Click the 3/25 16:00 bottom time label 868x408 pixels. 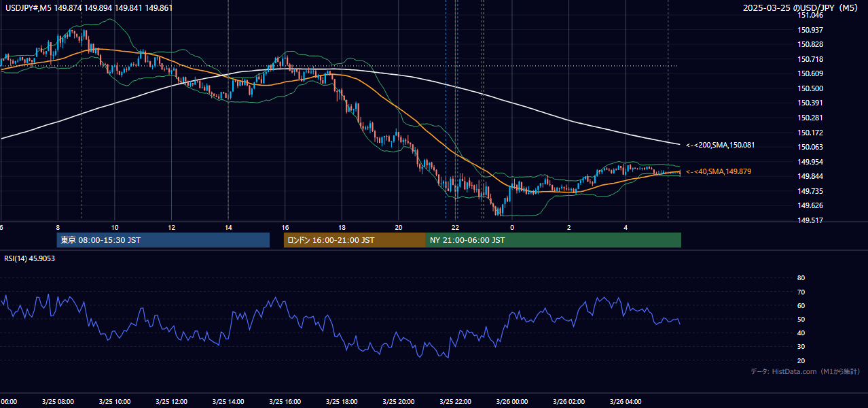pyautogui.click(x=285, y=402)
